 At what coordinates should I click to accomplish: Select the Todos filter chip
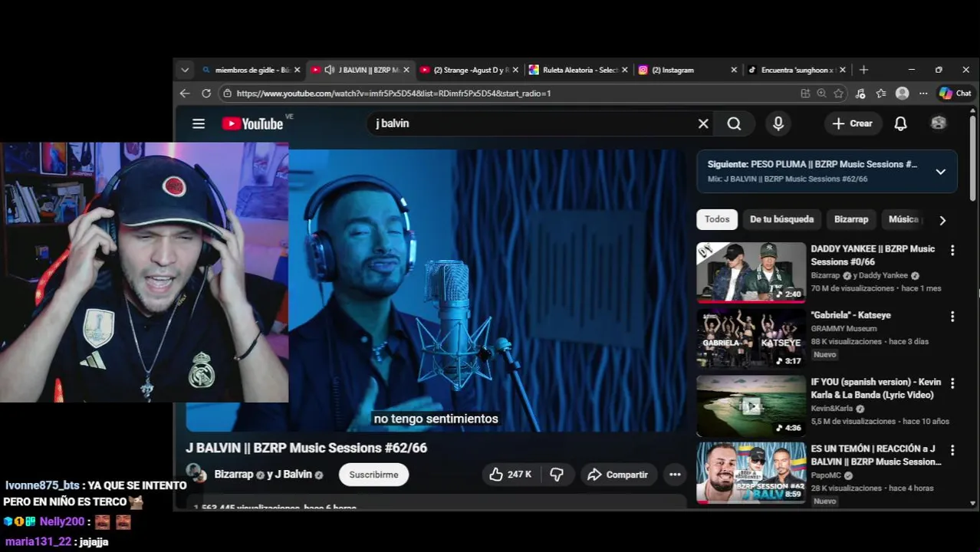coord(717,219)
